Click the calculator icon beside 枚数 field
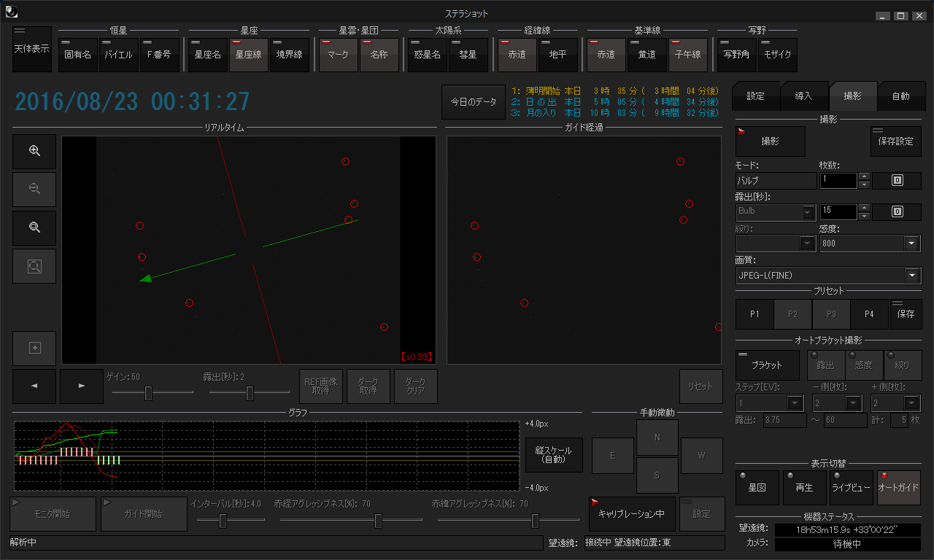The image size is (934, 560). (897, 181)
